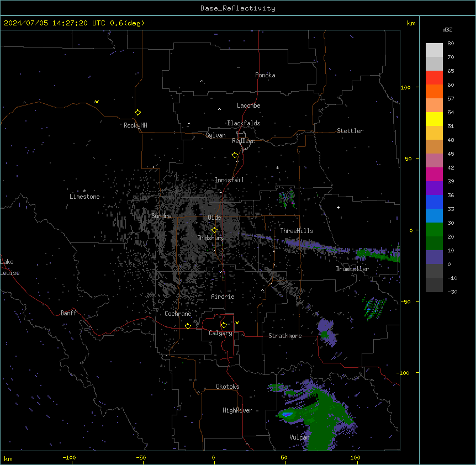Select the red 60-65 dBZ legend swatch
476x465 pixels.
pyautogui.click(x=434, y=77)
